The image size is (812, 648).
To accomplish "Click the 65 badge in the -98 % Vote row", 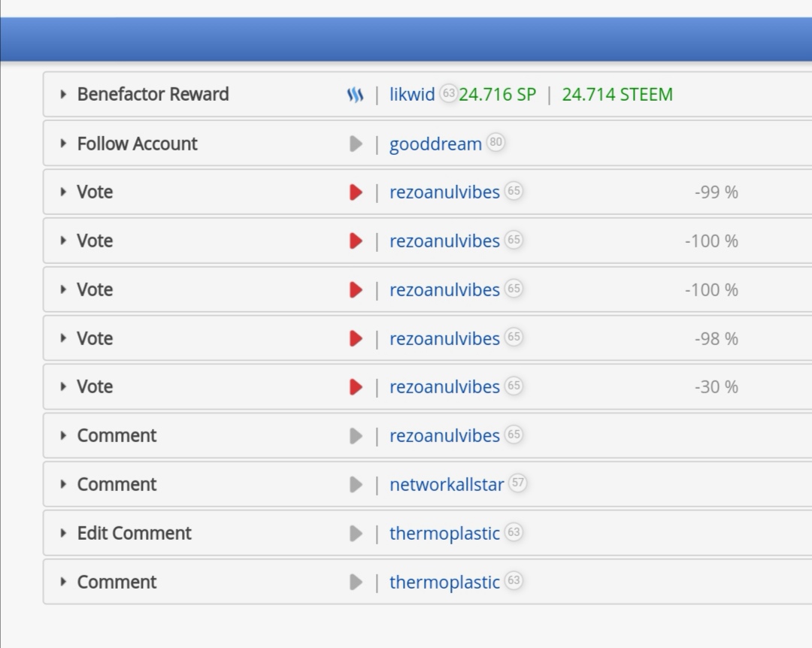I will coord(514,337).
